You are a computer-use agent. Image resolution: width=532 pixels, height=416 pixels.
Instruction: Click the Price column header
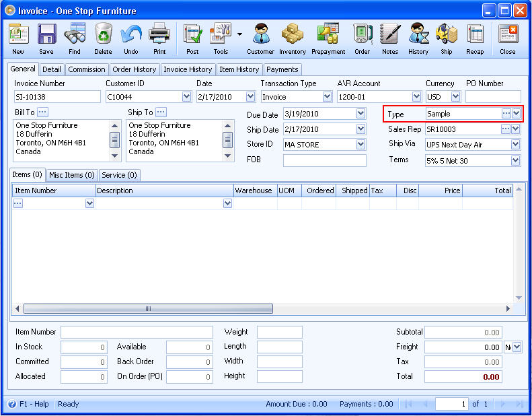click(441, 190)
